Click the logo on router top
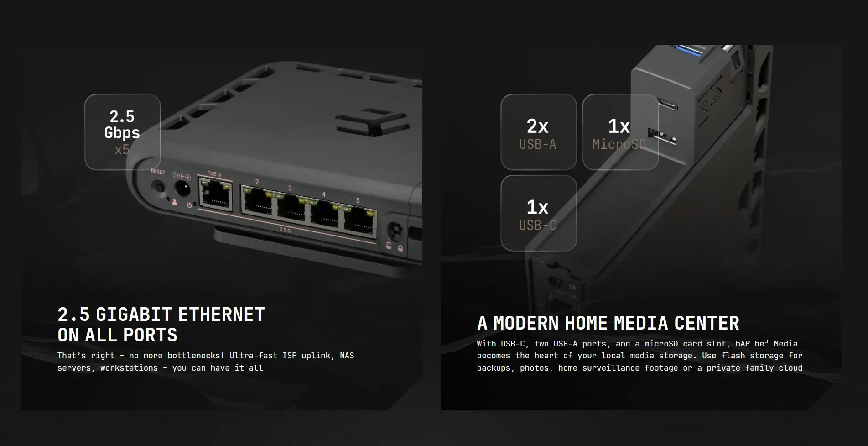This screenshot has width=868, height=446. (372, 122)
